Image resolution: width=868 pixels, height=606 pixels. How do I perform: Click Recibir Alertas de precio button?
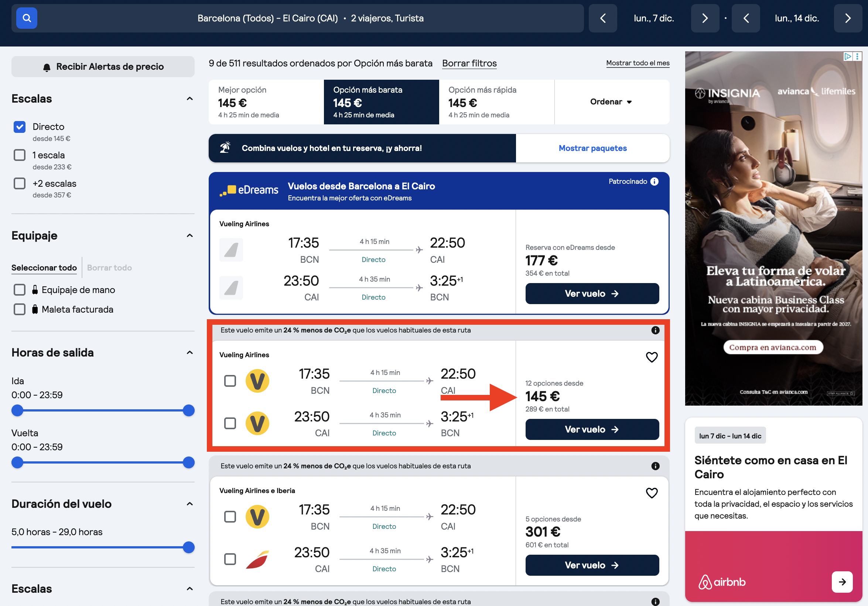click(103, 67)
